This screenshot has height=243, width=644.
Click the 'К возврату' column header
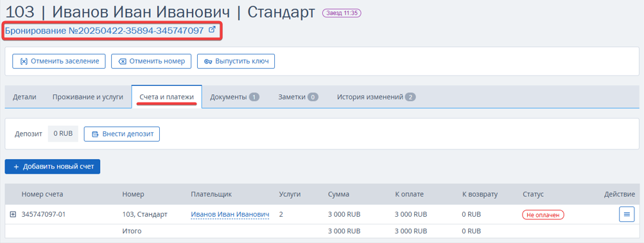pos(480,194)
